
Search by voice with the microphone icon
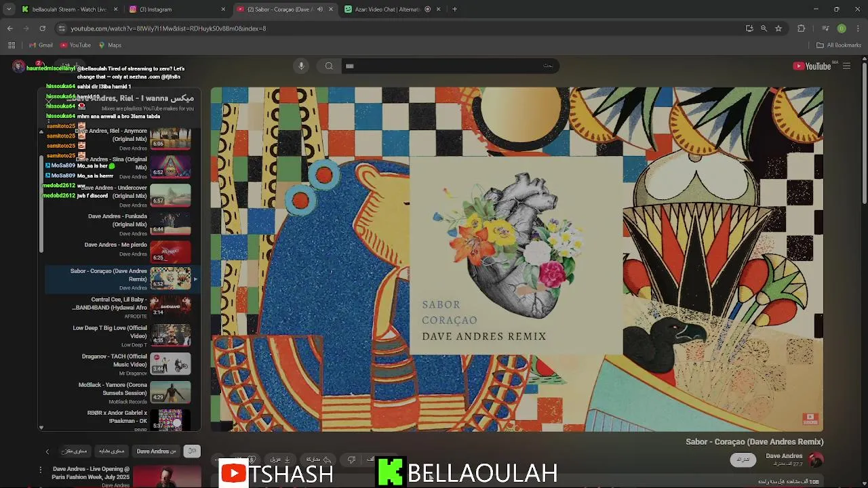[302, 66]
